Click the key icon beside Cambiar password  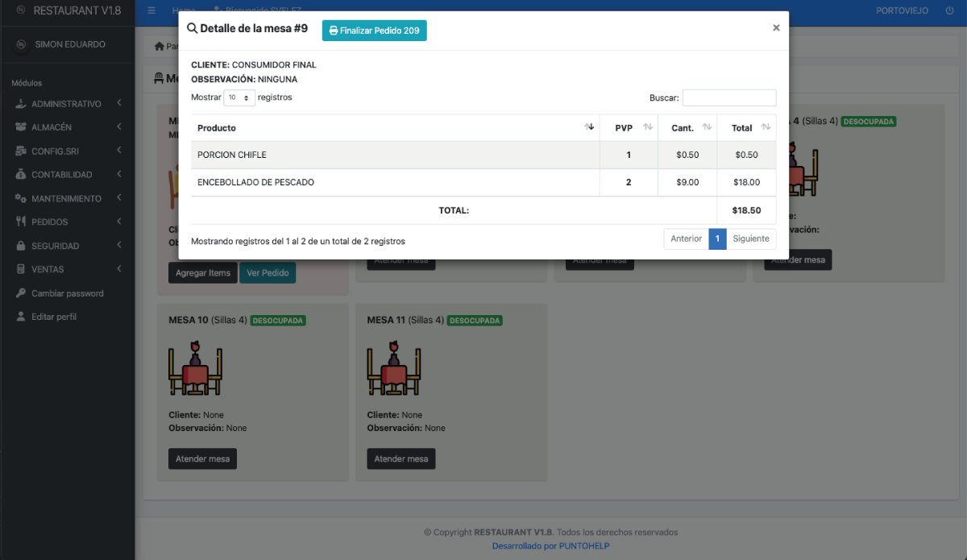(21, 293)
